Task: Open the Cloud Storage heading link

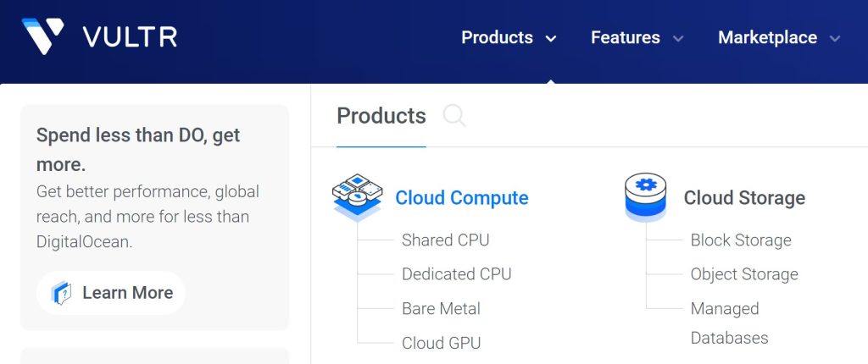Action: click(744, 197)
